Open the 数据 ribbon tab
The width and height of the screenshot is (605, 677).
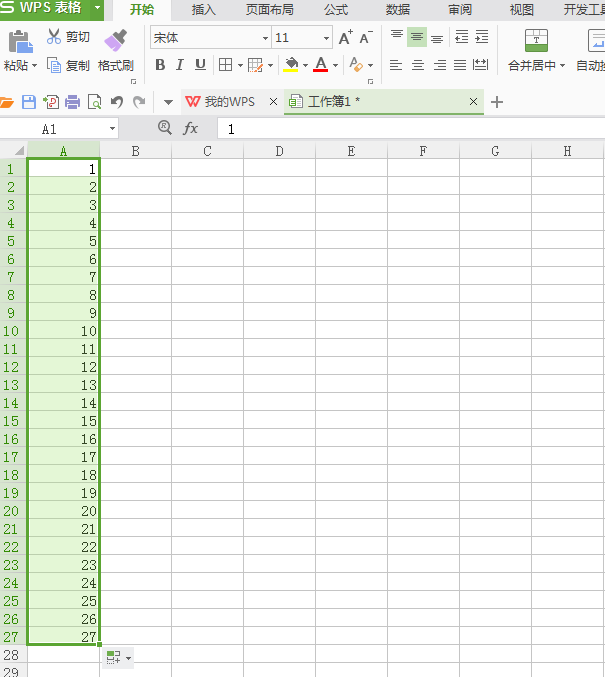[398, 9]
